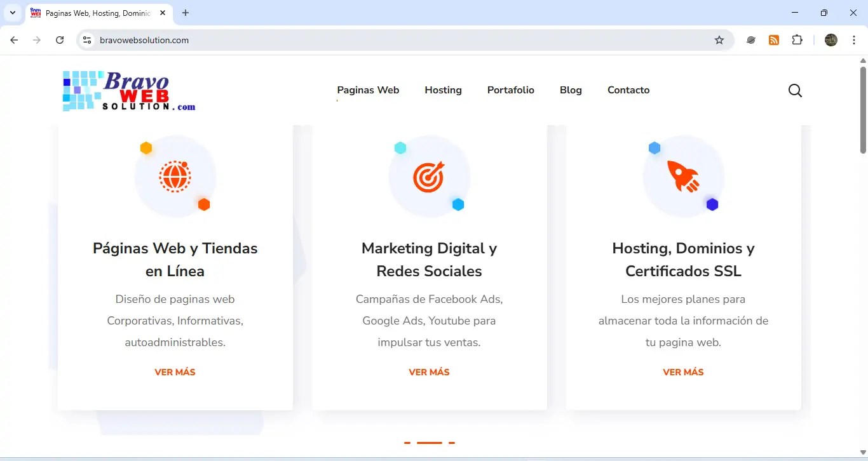Click VER MÁS under Páginas Web y Tiendas

coord(175,371)
